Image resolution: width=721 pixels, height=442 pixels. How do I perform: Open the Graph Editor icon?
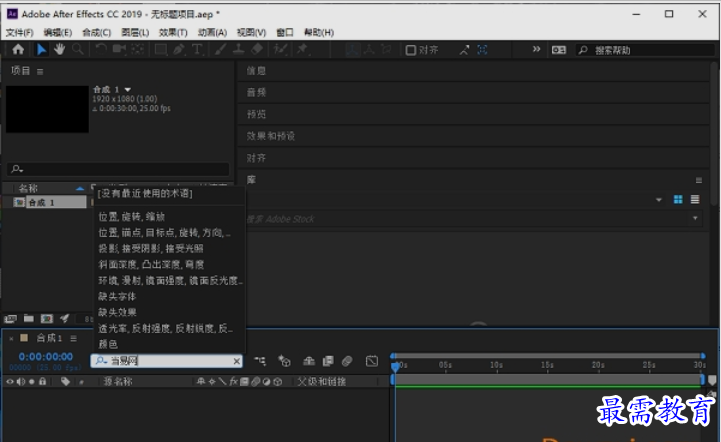(x=372, y=361)
